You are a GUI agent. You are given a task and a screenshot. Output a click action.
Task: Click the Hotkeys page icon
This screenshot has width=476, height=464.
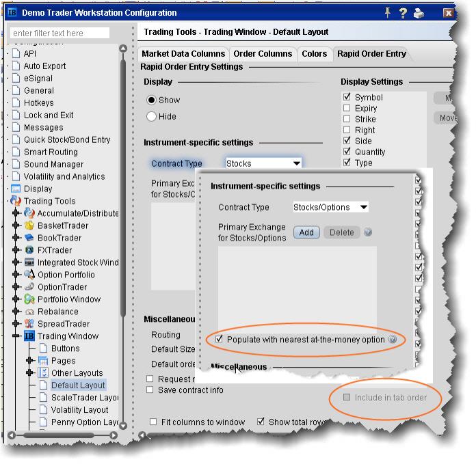tap(16, 103)
